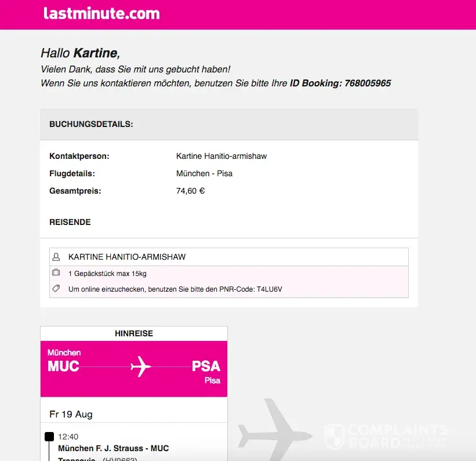Click the Complaints Board shield logo
The width and height of the screenshot is (476, 461).
[x=335, y=437]
